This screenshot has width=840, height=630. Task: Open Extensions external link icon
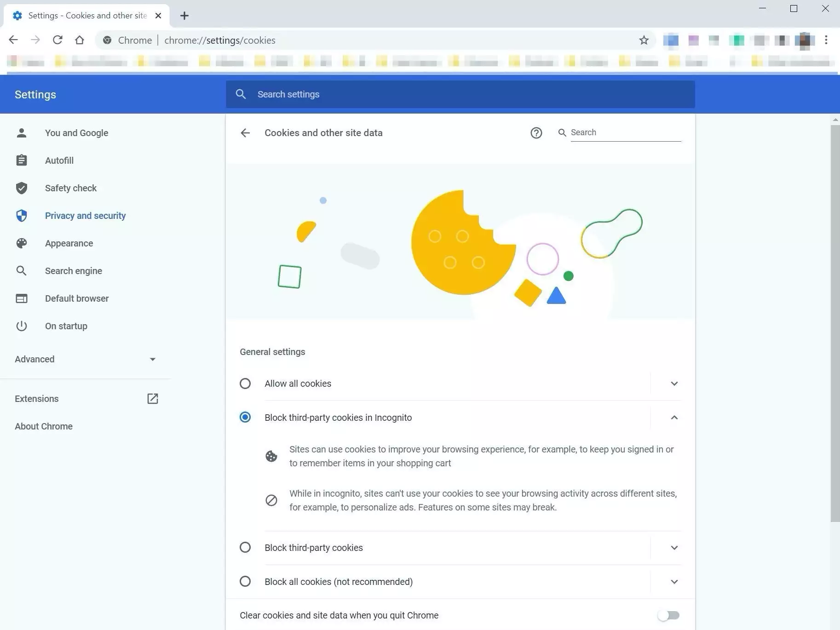coord(152,399)
